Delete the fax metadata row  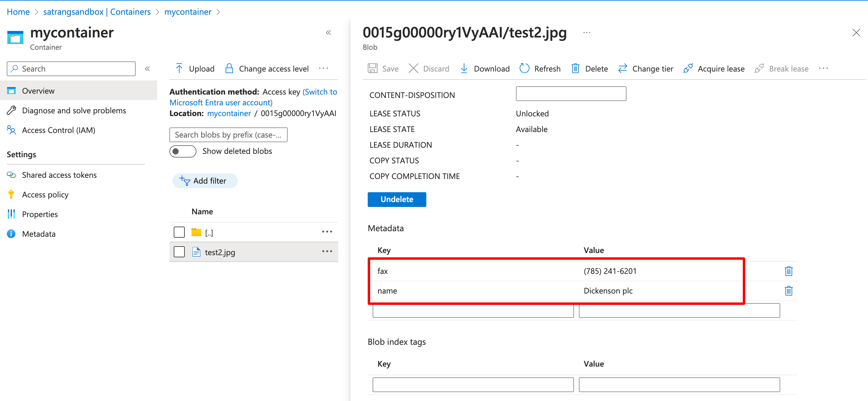click(788, 271)
